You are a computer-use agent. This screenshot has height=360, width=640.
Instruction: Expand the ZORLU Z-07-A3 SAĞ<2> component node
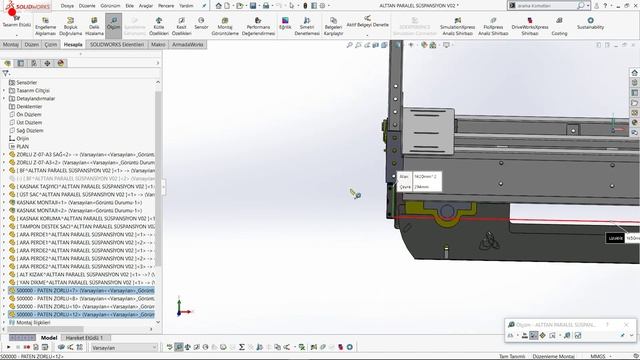(x=4, y=155)
